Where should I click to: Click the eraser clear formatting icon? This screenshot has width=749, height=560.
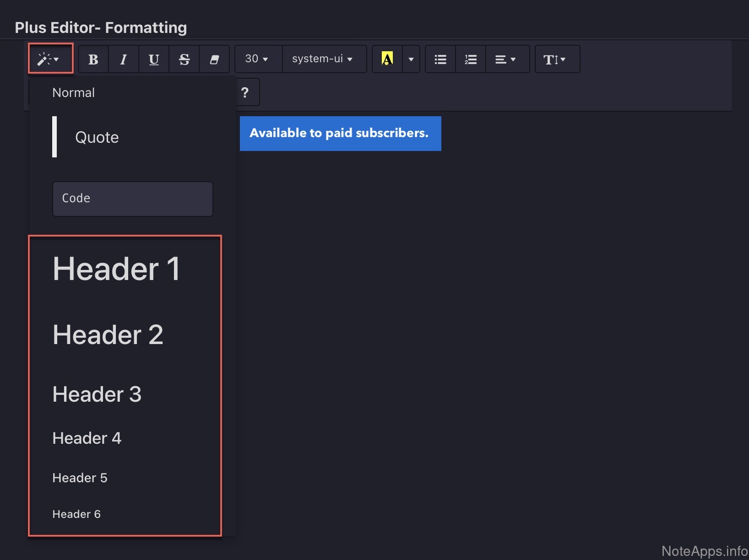pyautogui.click(x=214, y=59)
